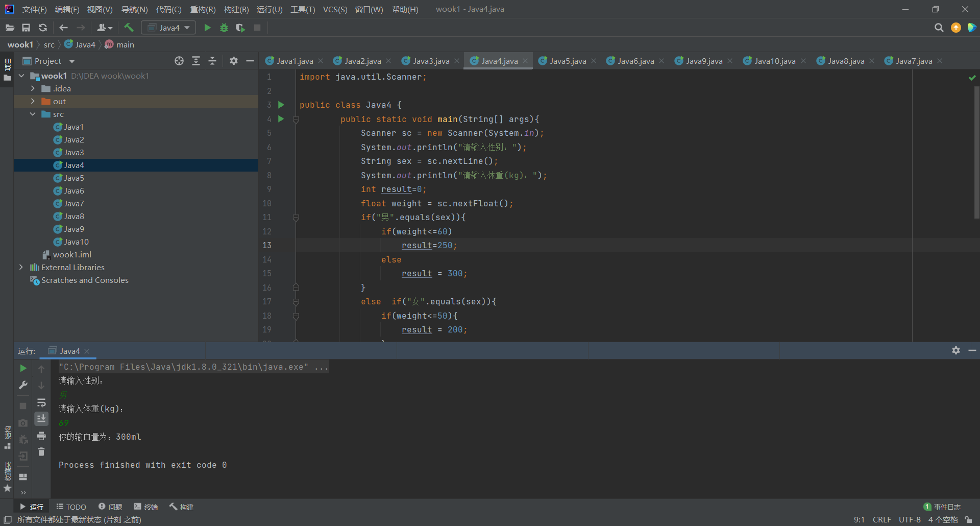Viewport: 980px width, 526px height.
Task: Open the Java4 run configuration dropdown
Action: point(168,28)
